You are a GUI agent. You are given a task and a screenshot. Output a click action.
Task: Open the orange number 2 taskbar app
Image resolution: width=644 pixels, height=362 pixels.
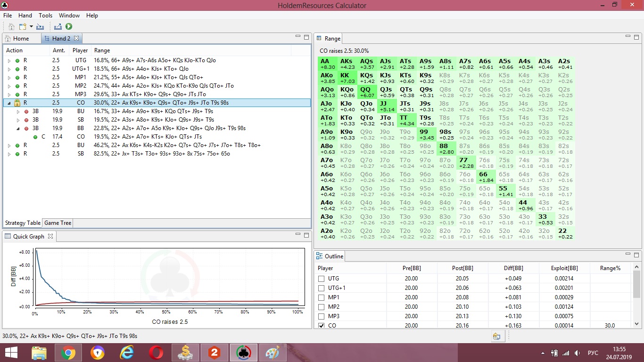[215, 353]
